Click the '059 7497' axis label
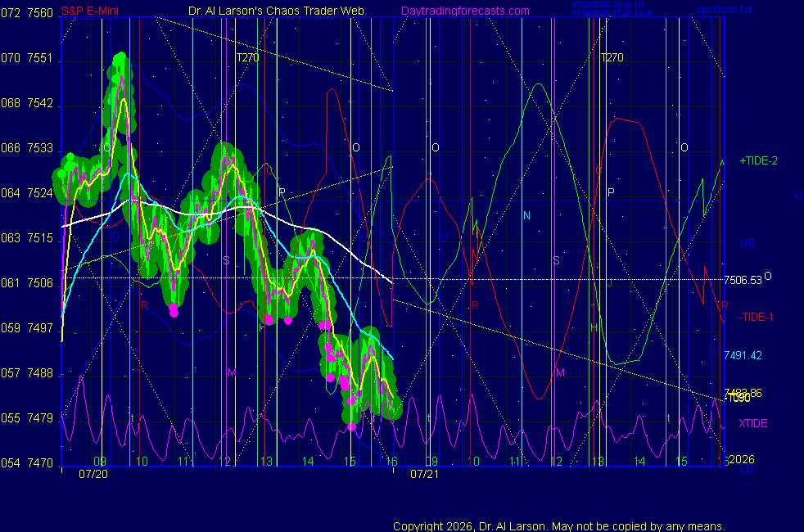This screenshot has width=804, height=532. [27, 328]
